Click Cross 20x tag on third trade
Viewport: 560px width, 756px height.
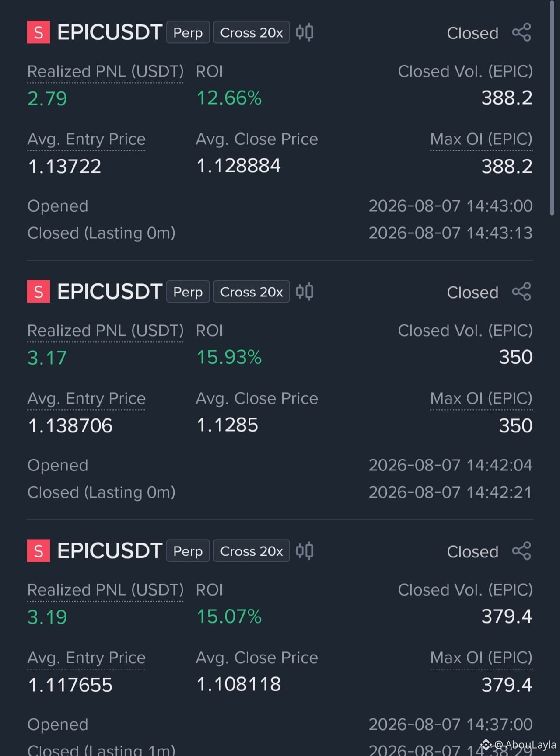pyautogui.click(x=252, y=551)
